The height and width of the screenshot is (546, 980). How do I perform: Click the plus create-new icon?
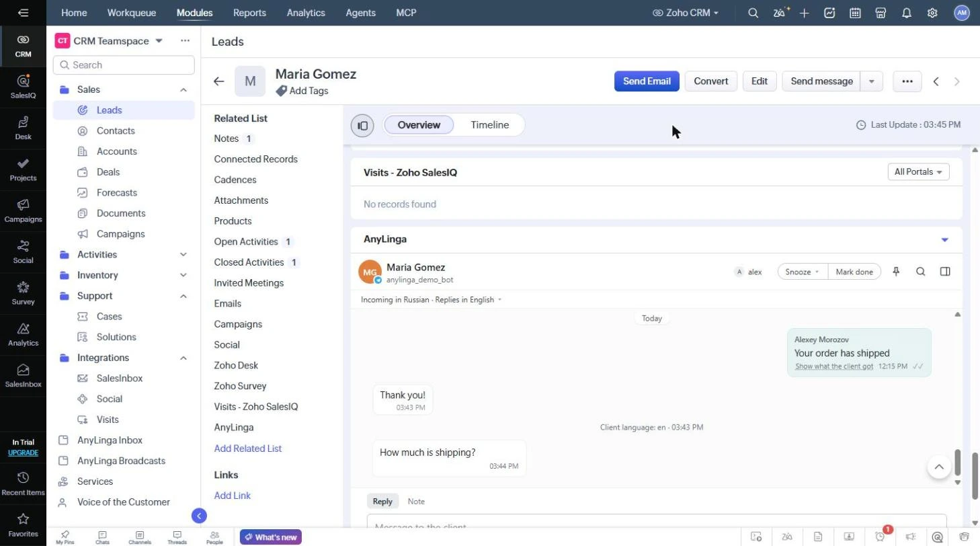click(x=804, y=13)
